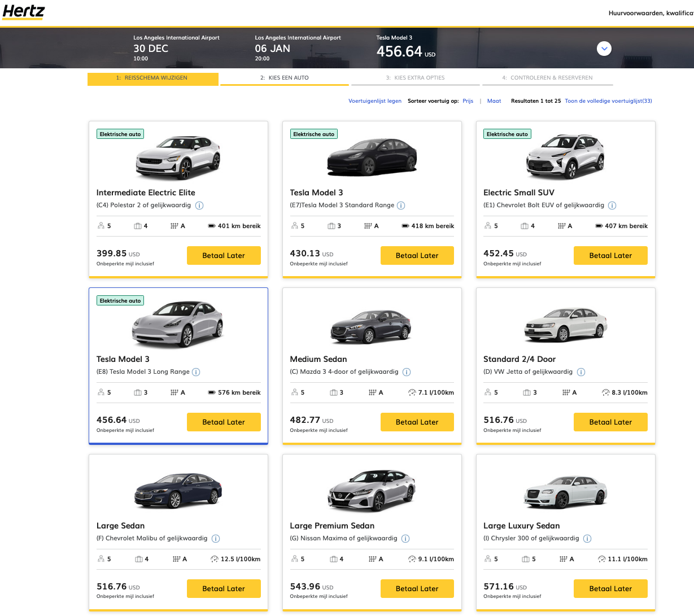Show info for Tesla Model 3 Long Range
Image resolution: width=694 pixels, height=616 pixels.
(196, 372)
